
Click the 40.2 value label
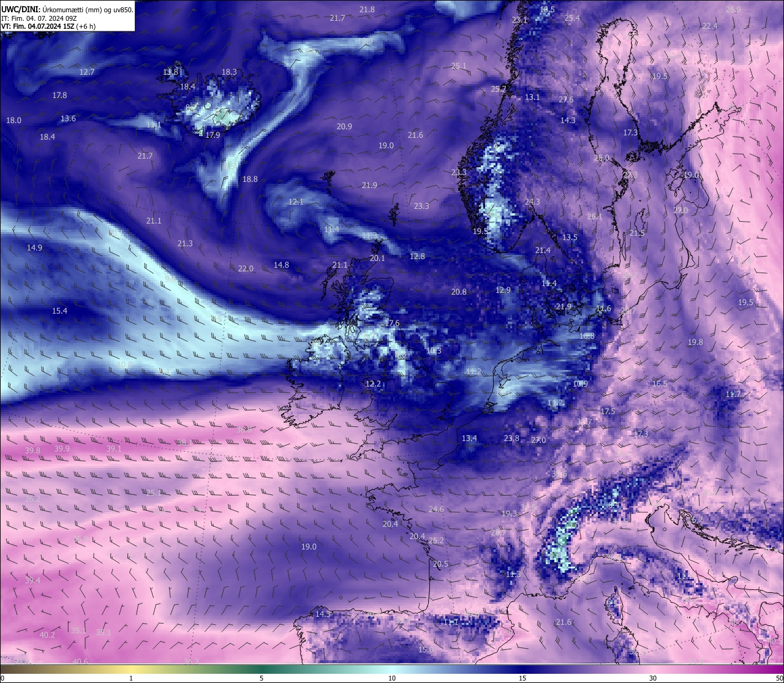[x=47, y=635]
